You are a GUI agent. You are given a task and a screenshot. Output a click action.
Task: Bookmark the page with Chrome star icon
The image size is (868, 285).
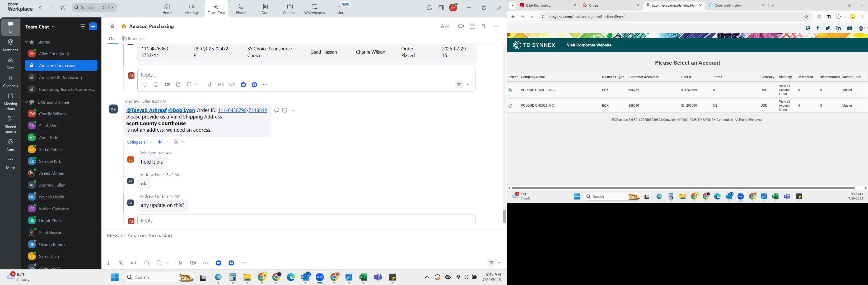(806, 17)
